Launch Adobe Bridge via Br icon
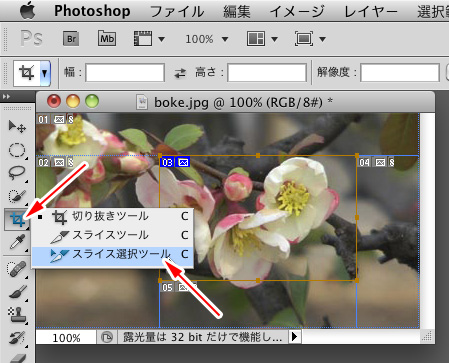The width and height of the screenshot is (449, 363). pyautogui.click(x=71, y=39)
